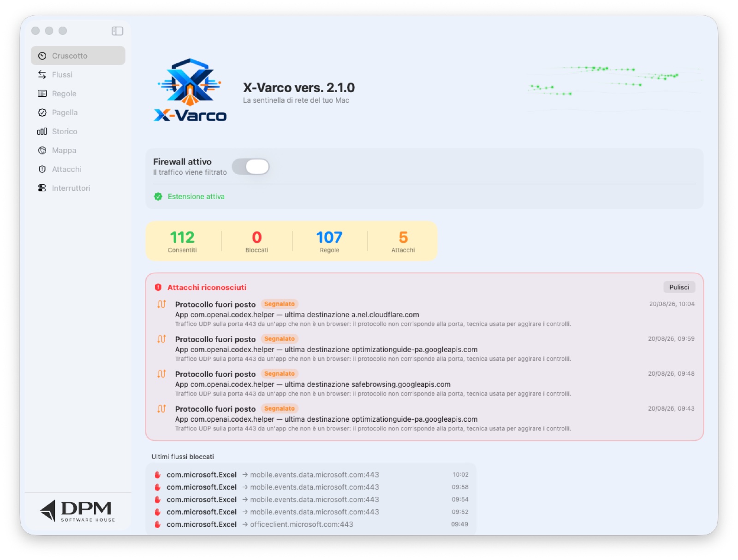Go to the Flussi section
Screen dimensions: 738x560
pyautogui.click(x=78, y=75)
